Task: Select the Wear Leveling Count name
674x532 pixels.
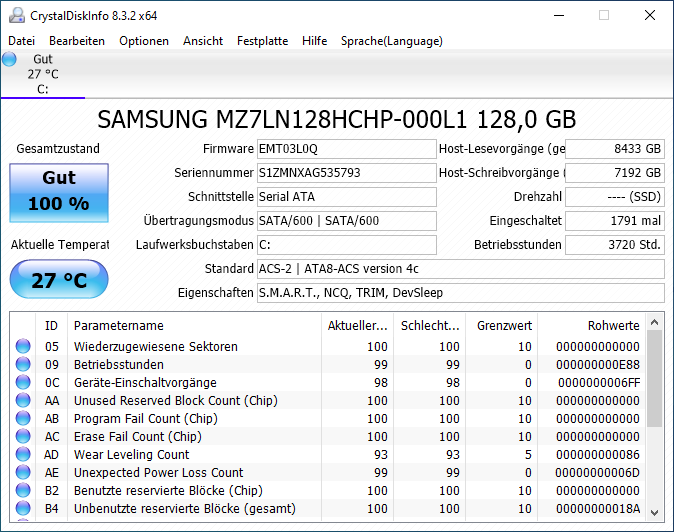Action: (x=132, y=455)
